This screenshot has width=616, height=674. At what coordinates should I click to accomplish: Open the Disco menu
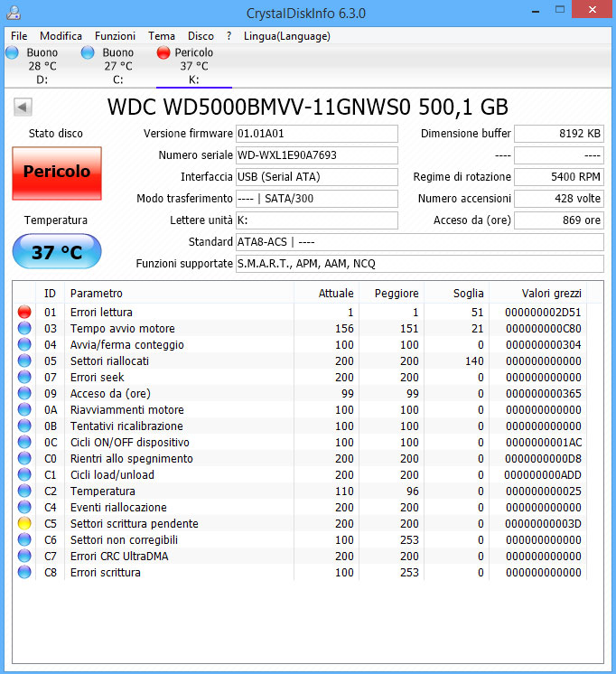(x=201, y=36)
